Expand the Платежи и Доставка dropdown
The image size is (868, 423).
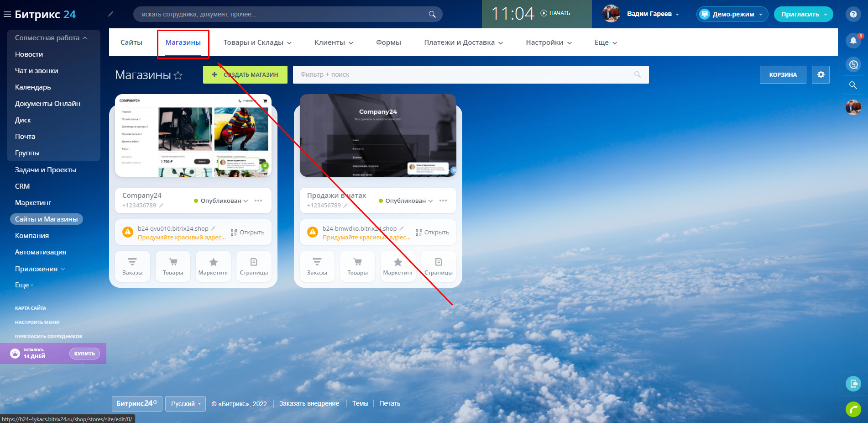[x=463, y=42]
